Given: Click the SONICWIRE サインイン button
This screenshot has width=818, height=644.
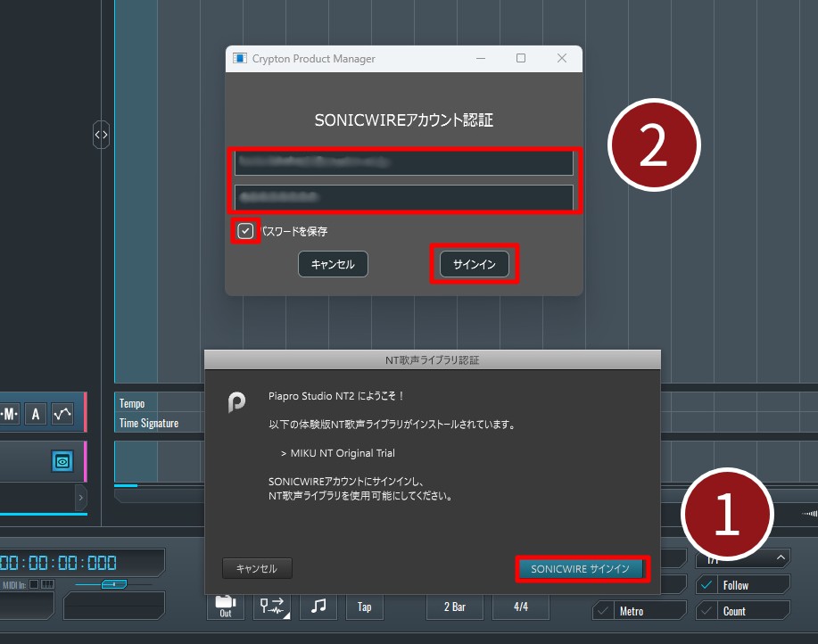Looking at the screenshot, I should click(581, 568).
